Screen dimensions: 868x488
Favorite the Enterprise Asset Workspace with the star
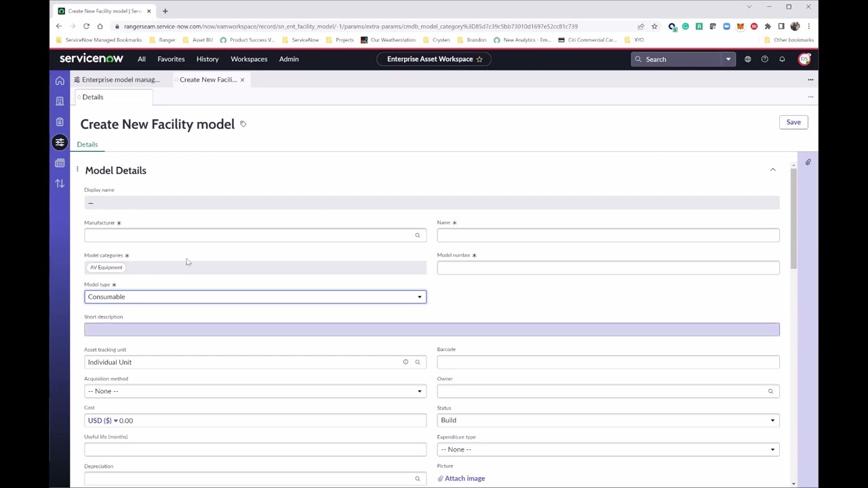pos(479,59)
